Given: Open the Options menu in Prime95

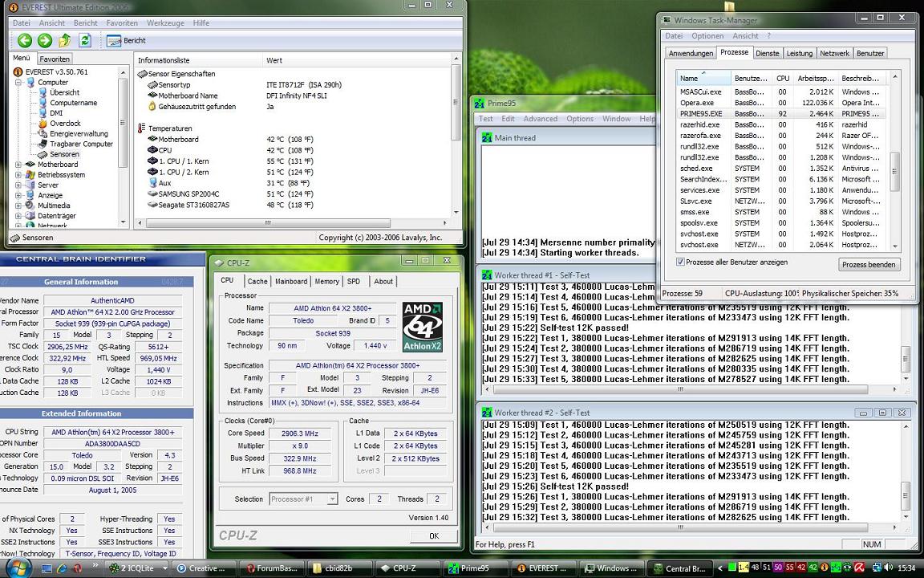Looking at the screenshot, I should (580, 119).
